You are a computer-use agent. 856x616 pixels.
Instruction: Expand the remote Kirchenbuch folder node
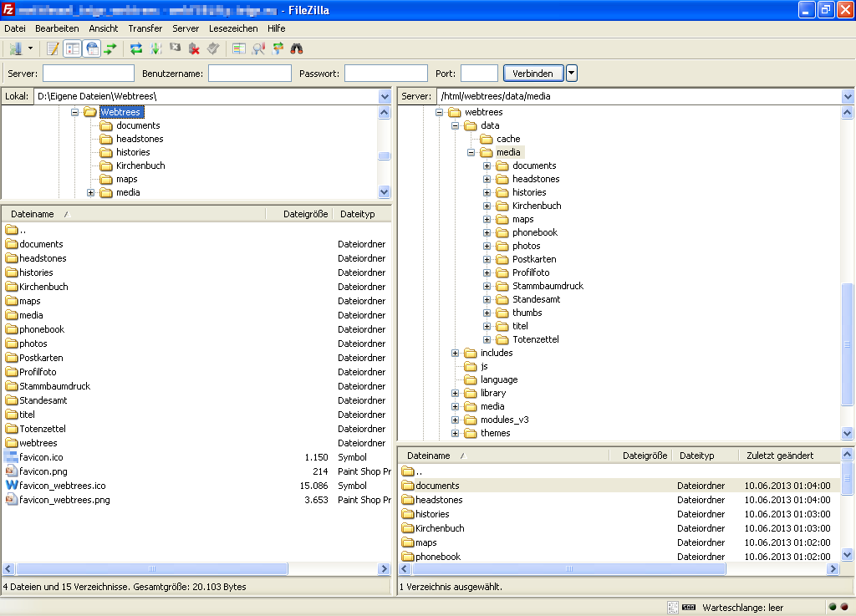coord(487,206)
